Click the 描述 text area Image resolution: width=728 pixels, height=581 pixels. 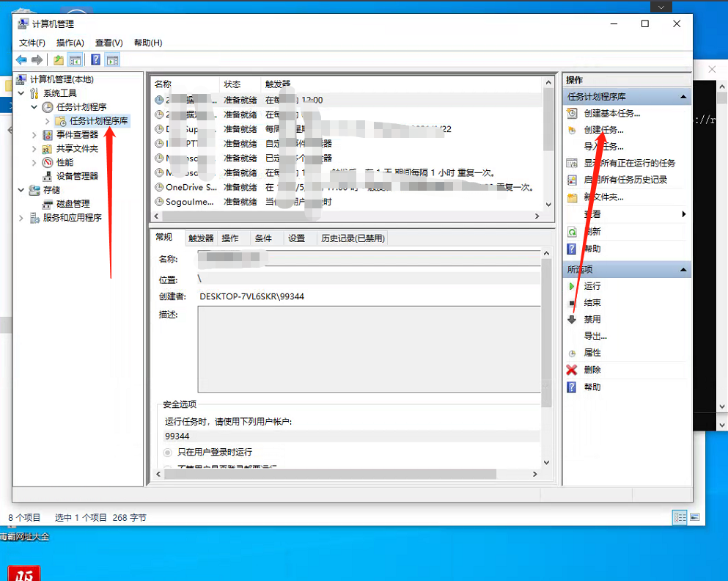pos(369,349)
